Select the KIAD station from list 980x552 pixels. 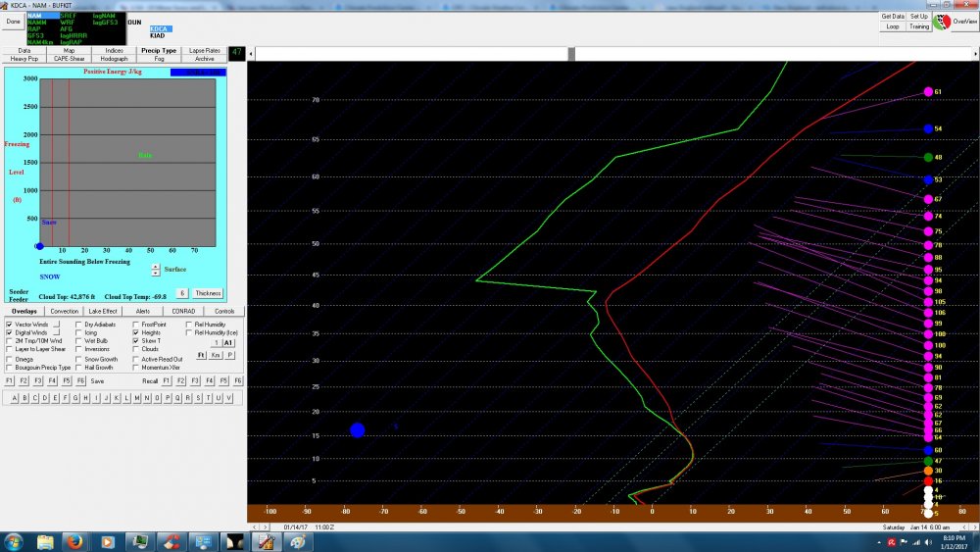point(157,36)
